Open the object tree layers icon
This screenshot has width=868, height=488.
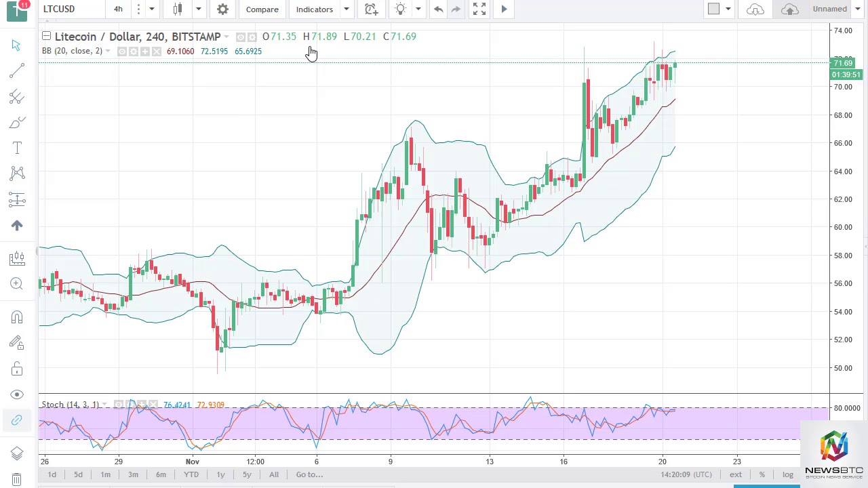click(x=17, y=453)
